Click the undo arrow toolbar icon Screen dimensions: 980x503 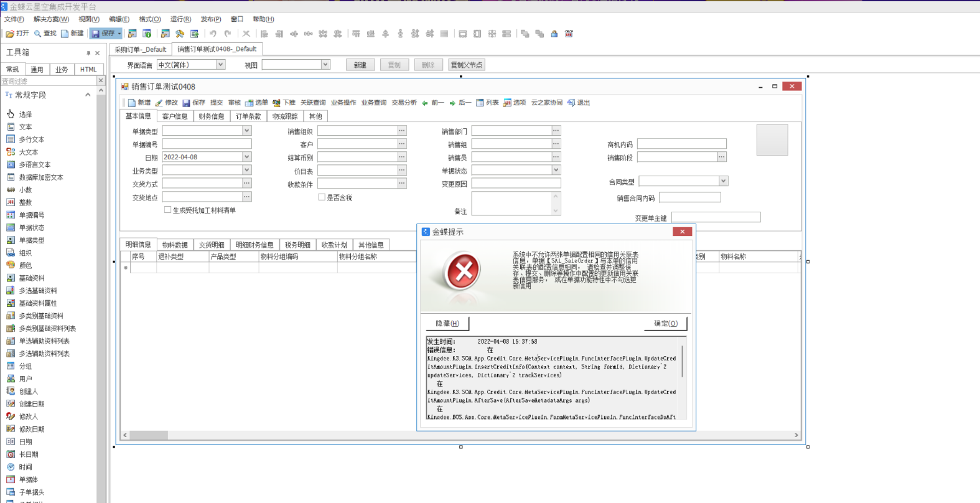pos(213,34)
